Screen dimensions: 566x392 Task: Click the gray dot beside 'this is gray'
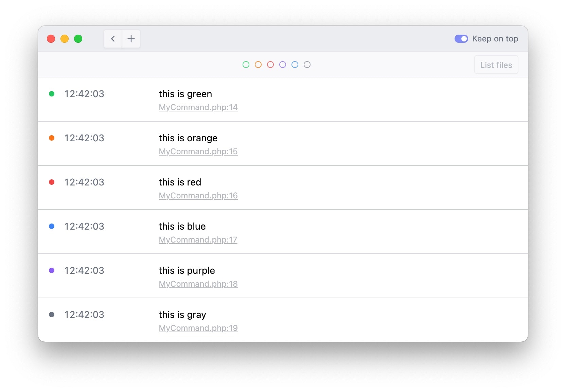(52, 315)
